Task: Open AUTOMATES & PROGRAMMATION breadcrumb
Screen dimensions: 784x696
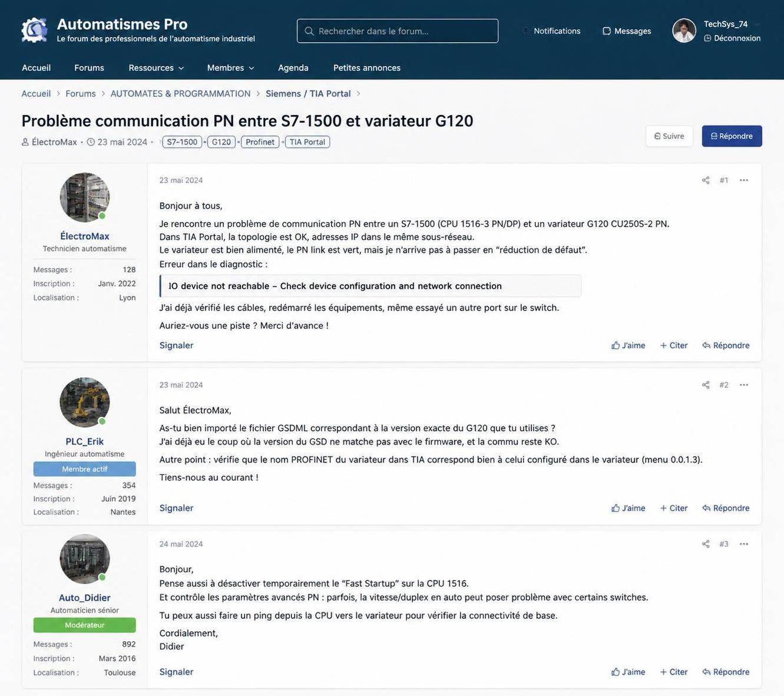Action: coord(180,94)
